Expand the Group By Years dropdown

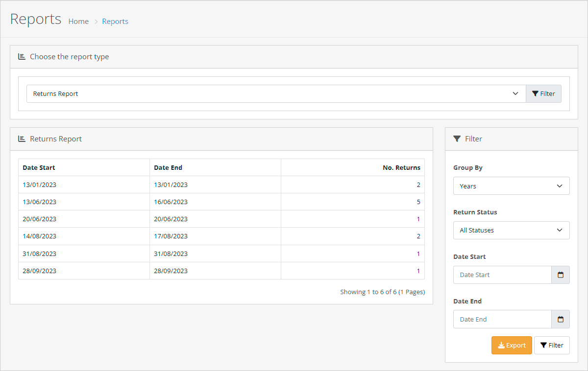(x=511, y=186)
